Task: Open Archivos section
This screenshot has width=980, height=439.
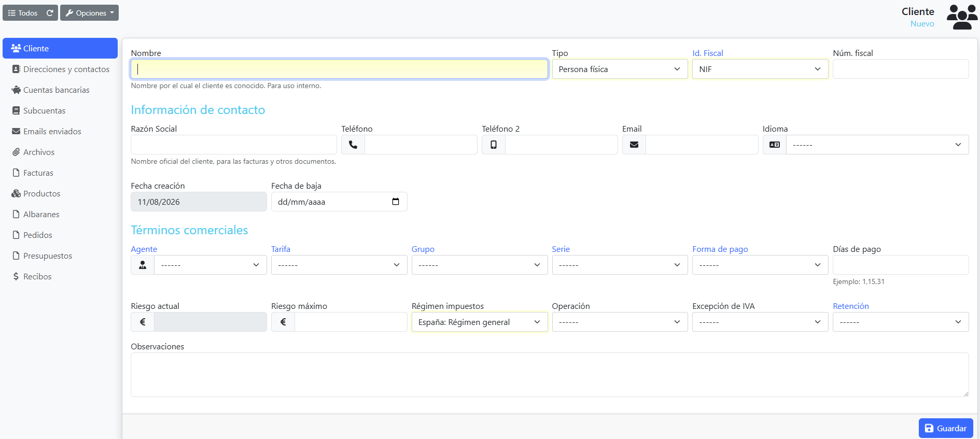Action: tap(60, 152)
